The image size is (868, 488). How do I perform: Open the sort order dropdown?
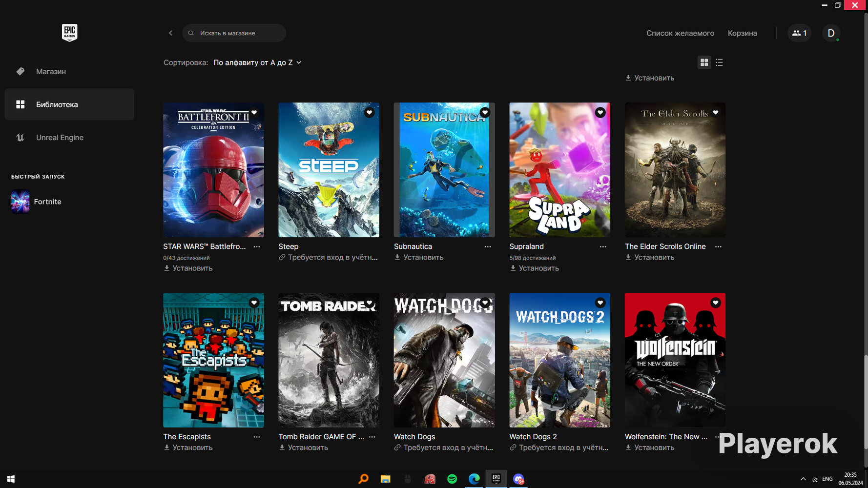[257, 62]
